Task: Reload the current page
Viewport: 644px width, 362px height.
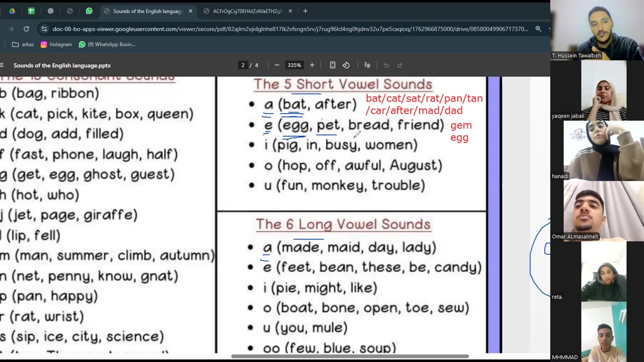Action: point(26,29)
